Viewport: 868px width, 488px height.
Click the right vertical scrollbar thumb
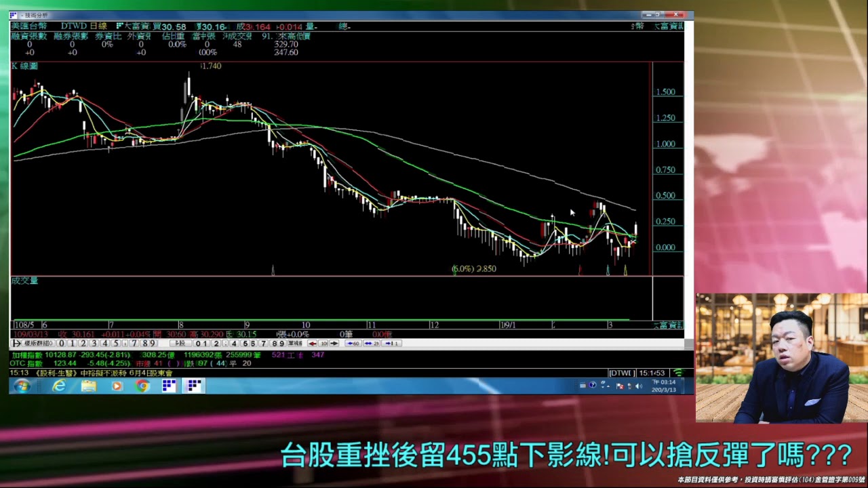[689, 344]
